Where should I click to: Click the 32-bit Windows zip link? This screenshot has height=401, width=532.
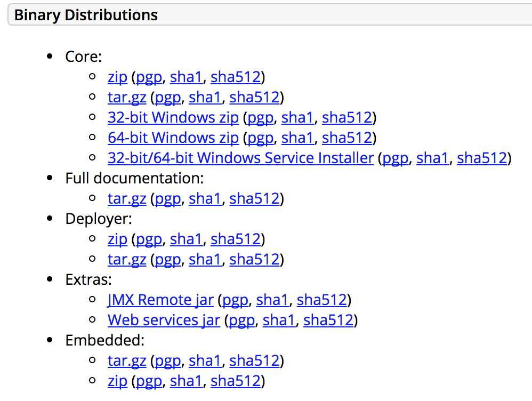(x=173, y=117)
